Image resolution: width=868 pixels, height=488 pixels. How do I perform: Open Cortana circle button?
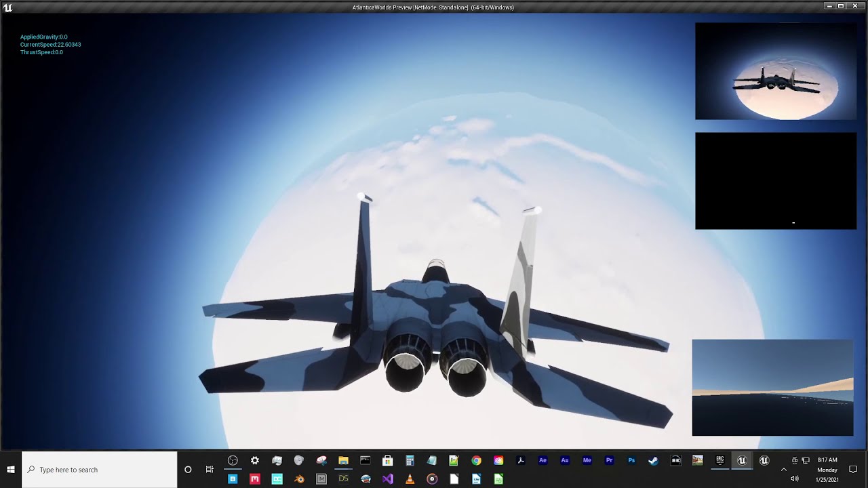(188, 470)
